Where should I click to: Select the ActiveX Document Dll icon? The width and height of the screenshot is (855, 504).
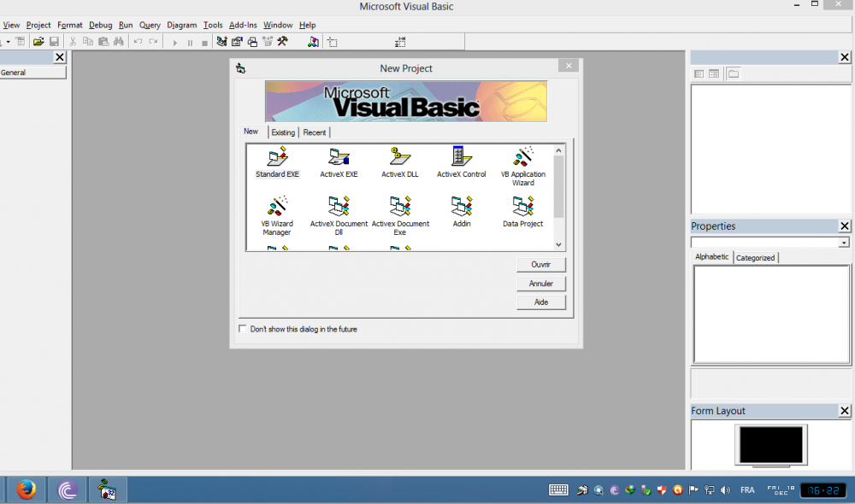pos(339,216)
